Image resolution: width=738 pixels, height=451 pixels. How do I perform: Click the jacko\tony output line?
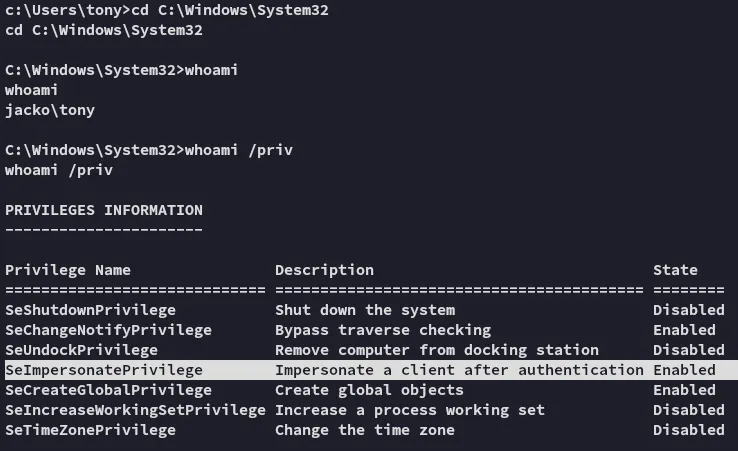point(50,110)
